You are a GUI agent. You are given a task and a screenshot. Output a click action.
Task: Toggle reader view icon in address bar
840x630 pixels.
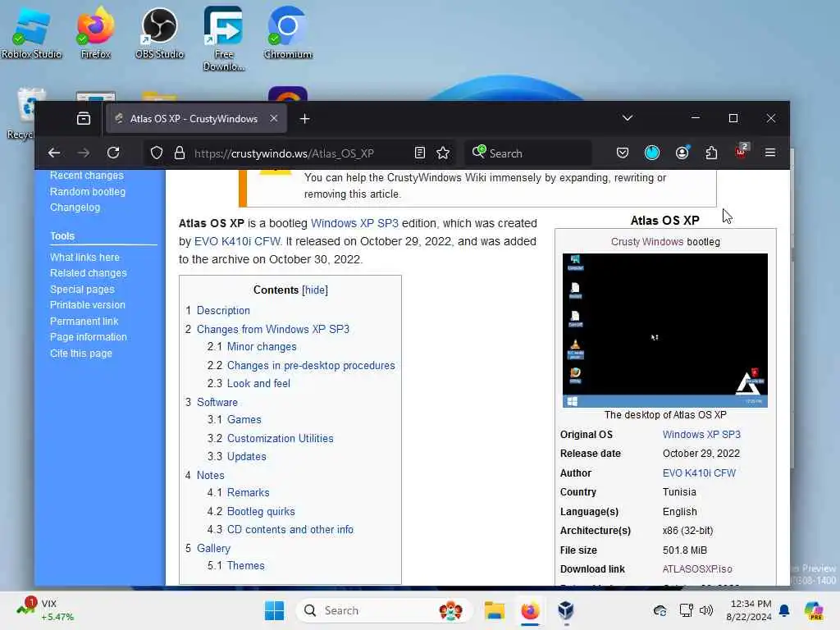(420, 153)
